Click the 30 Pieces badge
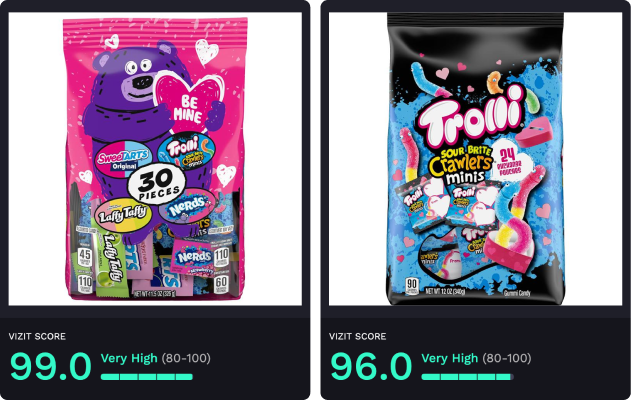631x400 pixels. pos(157,184)
